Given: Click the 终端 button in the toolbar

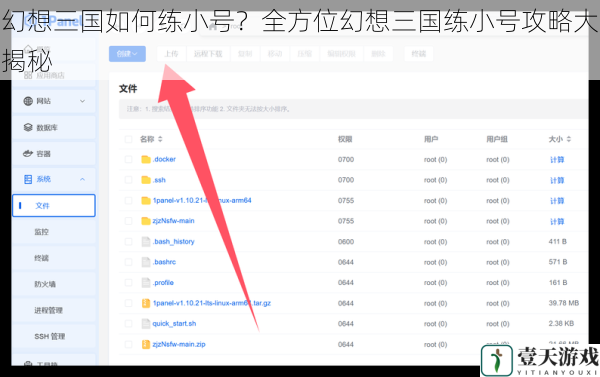Looking at the screenshot, I should coord(419,54).
